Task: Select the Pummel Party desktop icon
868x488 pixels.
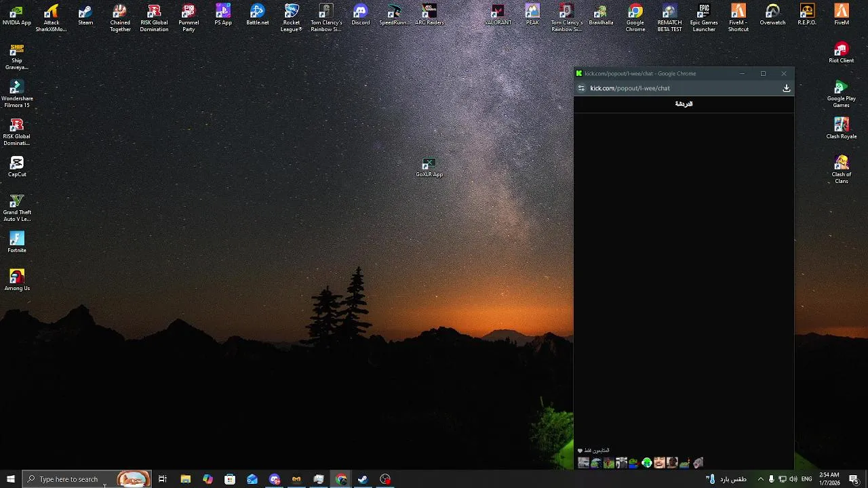Action: pyautogui.click(x=189, y=18)
